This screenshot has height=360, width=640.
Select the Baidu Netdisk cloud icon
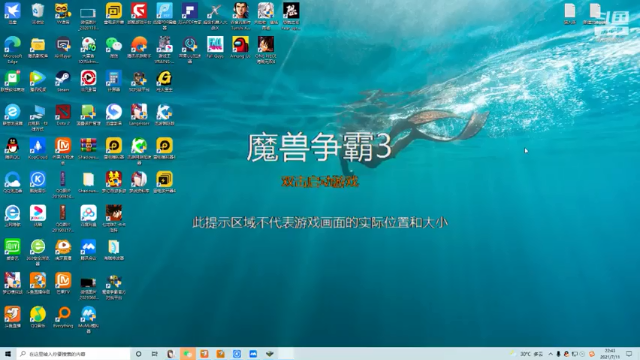pyautogui.click(x=88, y=216)
